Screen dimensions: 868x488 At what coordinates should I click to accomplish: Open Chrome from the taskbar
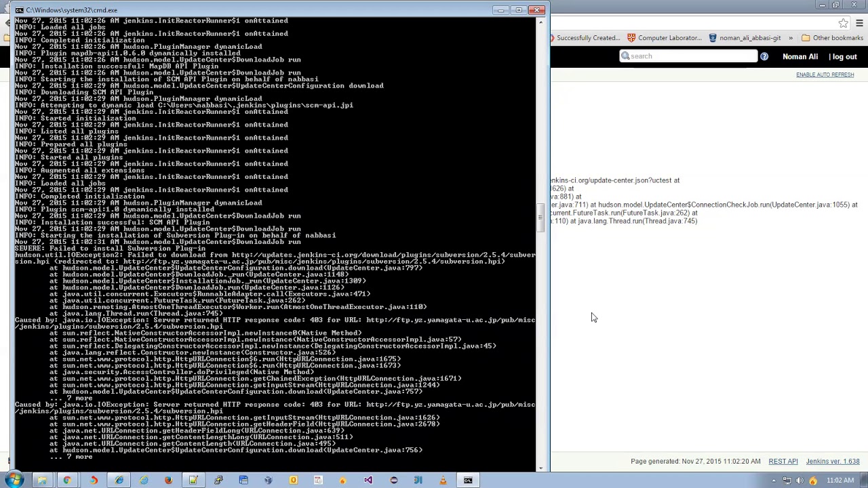[x=67, y=481]
